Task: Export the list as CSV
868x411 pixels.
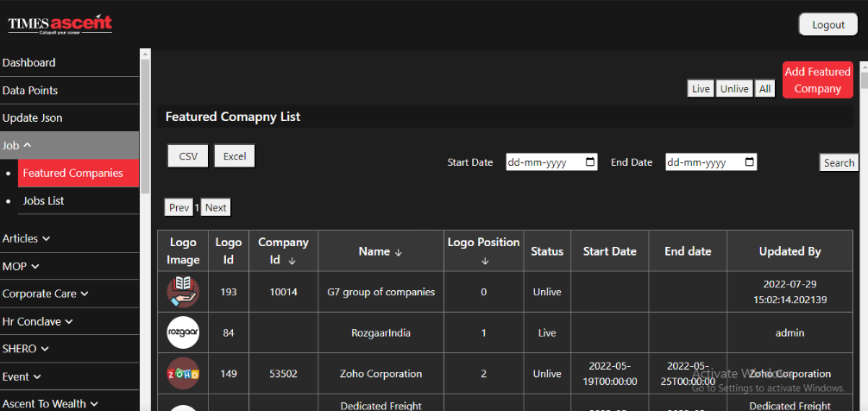Action: tap(188, 156)
